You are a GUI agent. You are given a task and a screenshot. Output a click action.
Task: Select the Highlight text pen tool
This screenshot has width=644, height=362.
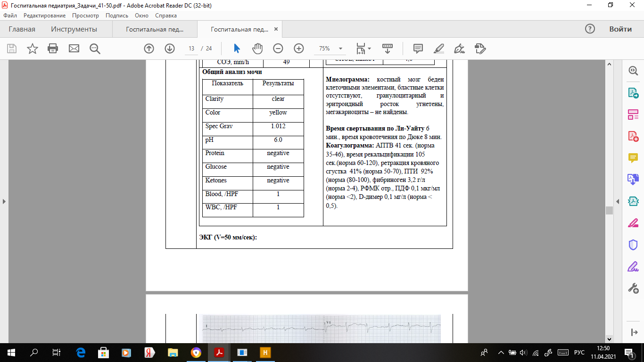click(x=439, y=49)
